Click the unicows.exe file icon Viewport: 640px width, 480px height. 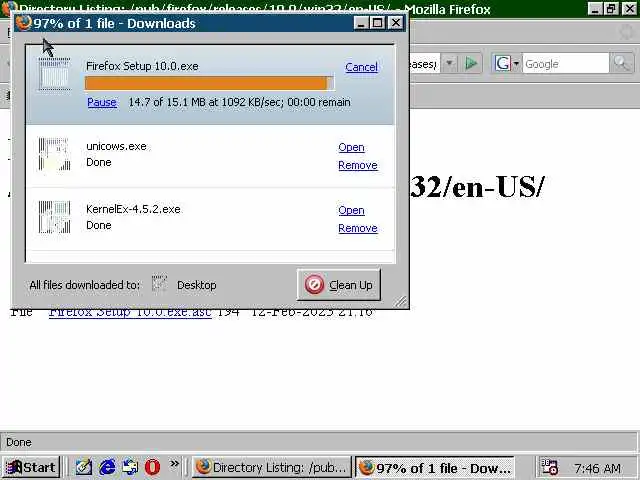click(x=54, y=154)
